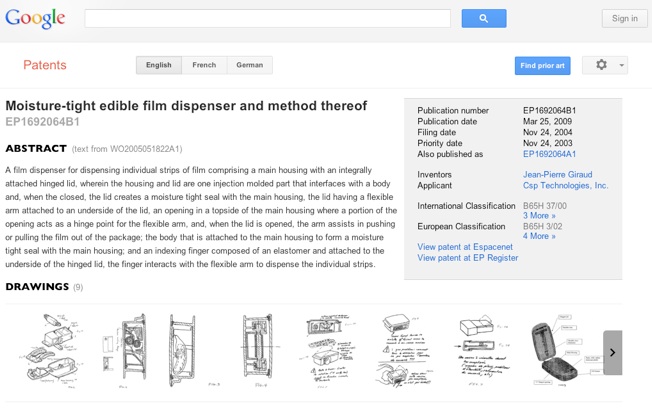Click the Patents heading link
This screenshot has width=652, height=410.
tap(45, 65)
